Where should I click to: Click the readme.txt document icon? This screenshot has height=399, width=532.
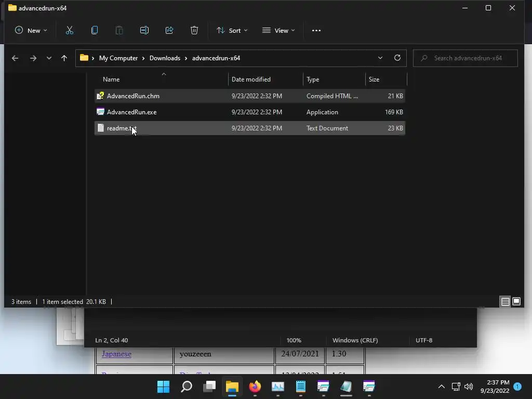pyautogui.click(x=100, y=128)
